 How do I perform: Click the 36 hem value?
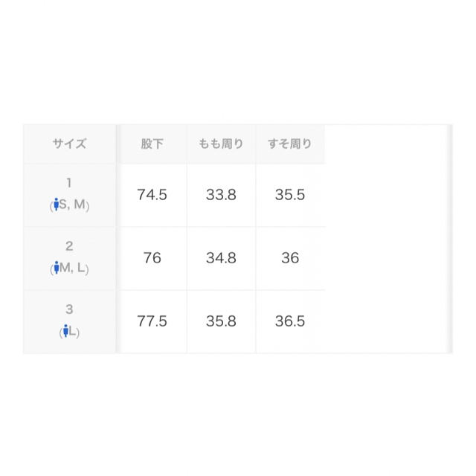[x=290, y=258]
